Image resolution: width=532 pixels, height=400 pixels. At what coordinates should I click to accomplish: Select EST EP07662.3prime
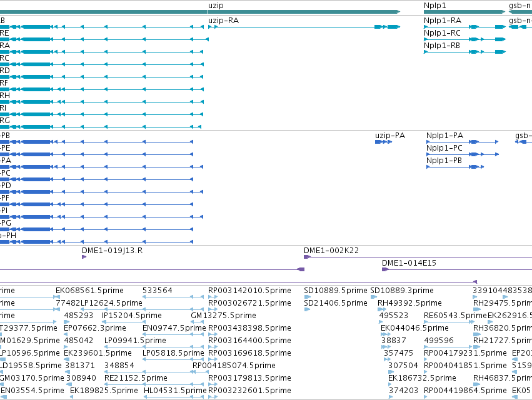click(95, 328)
